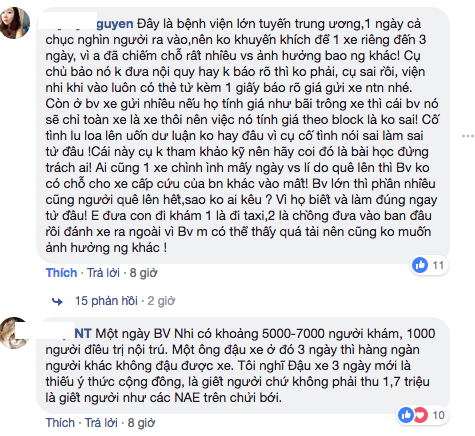The image size is (475, 436).
Task: Click the reply arrow icon beside 15 phản hồi
Action: pyautogui.click(x=57, y=301)
